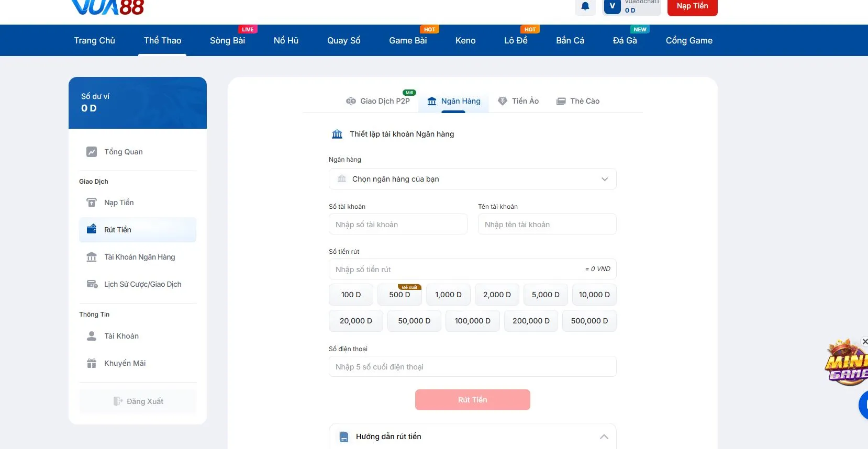Select the 500,000 D amount
868x449 pixels.
pyautogui.click(x=589, y=321)
